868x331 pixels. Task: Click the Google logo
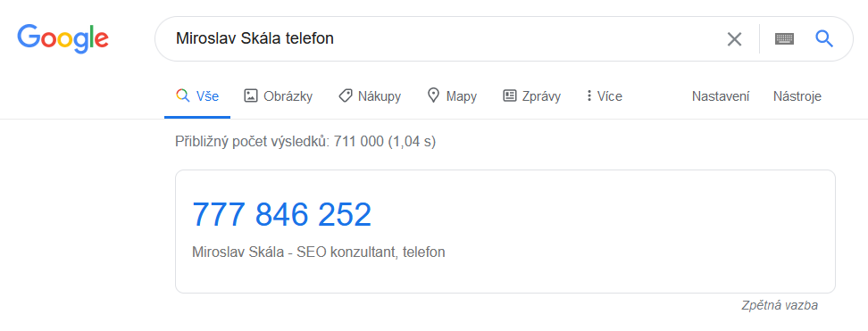pos(63,38)
